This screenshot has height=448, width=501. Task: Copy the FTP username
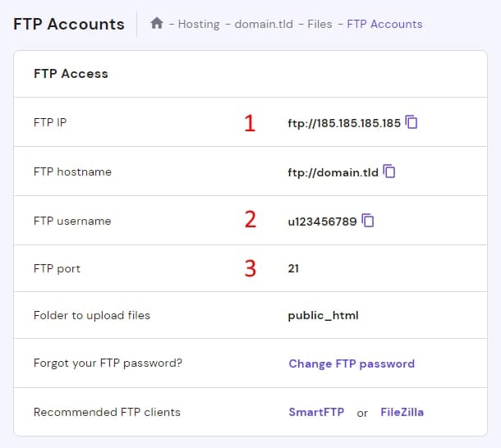(369, 220)
